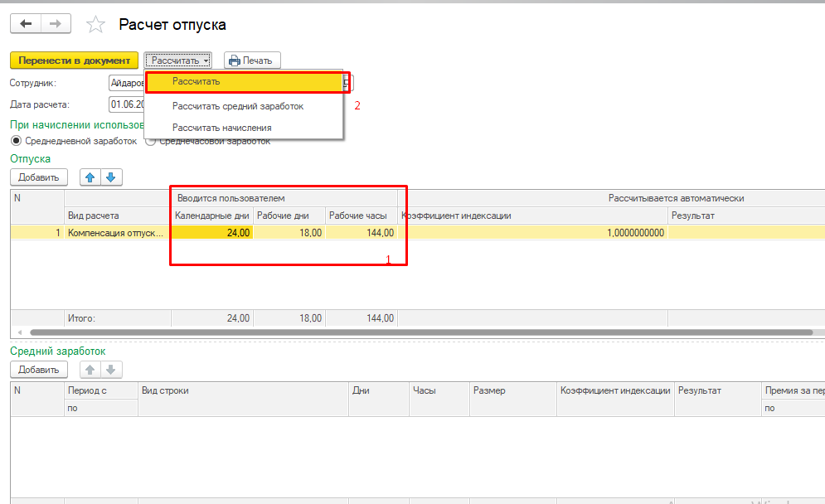Pick the Рассчитать начисления menu option
825x504 pixels.
(221, 128)
